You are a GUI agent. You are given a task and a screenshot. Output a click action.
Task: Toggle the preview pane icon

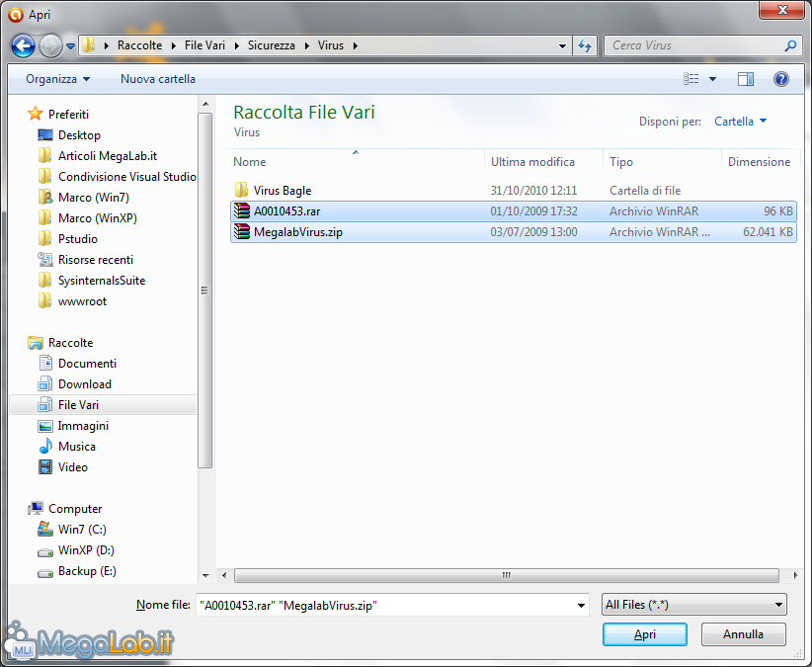(x=745, y=79)
